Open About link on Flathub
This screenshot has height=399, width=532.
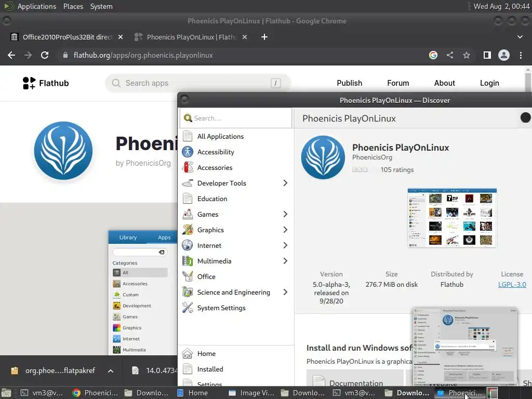445,83
